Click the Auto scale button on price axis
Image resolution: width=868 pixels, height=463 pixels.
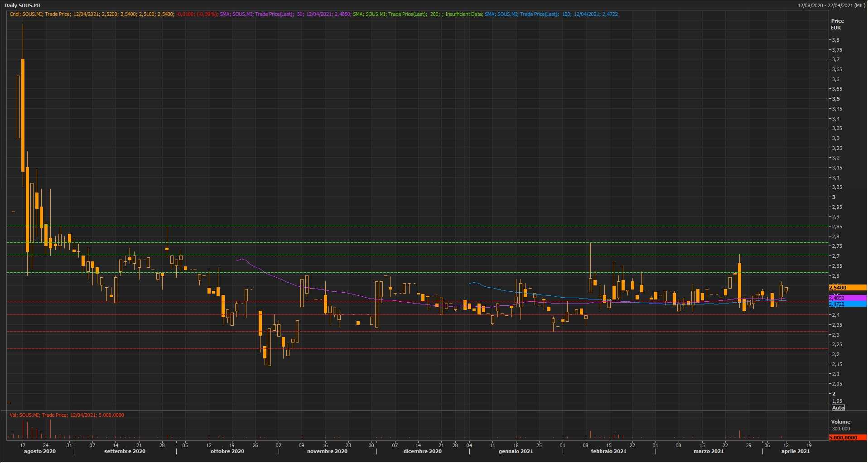point(838,408)
